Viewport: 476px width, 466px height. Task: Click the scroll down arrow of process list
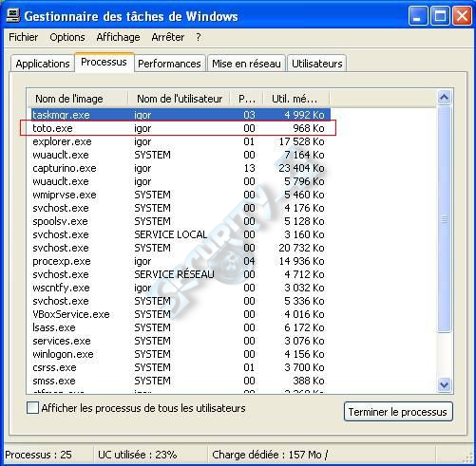point(444,385)
